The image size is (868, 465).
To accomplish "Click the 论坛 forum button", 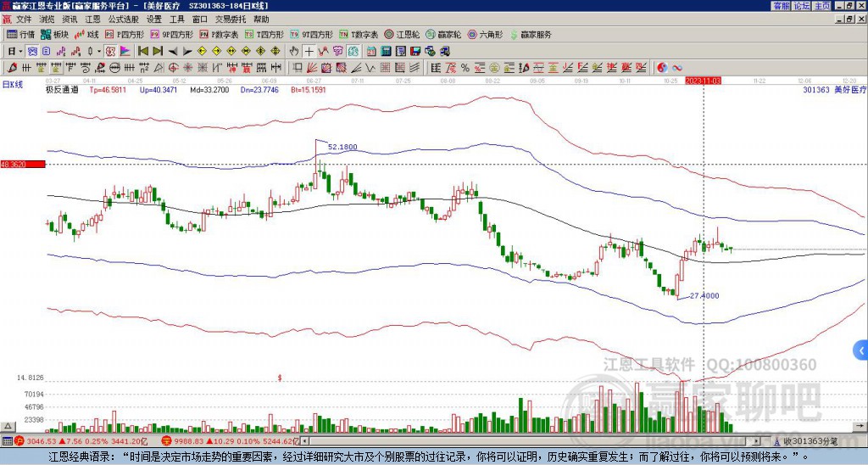I will [802, 6].
